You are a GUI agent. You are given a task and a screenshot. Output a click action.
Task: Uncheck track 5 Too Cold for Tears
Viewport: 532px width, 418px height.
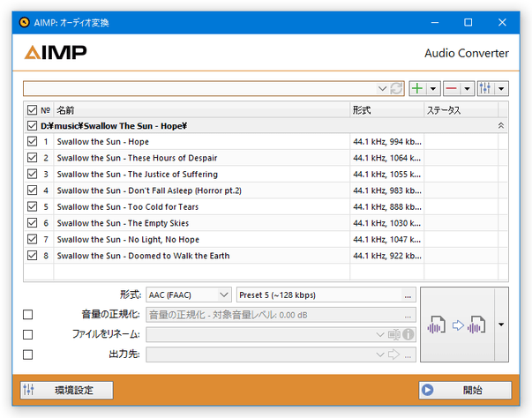click(x=32, y=206)
